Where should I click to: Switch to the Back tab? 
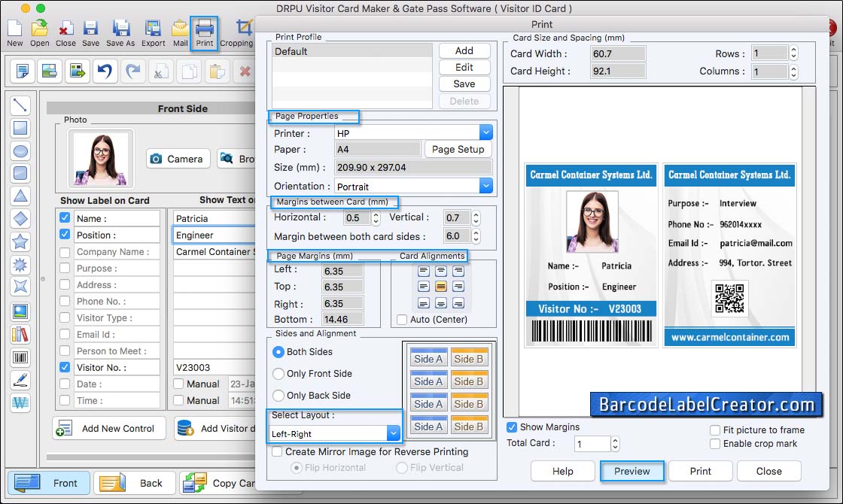(135, 482)
